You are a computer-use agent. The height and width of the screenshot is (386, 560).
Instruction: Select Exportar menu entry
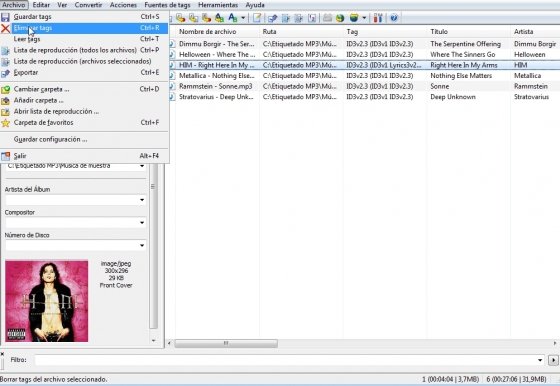[84, 72]
